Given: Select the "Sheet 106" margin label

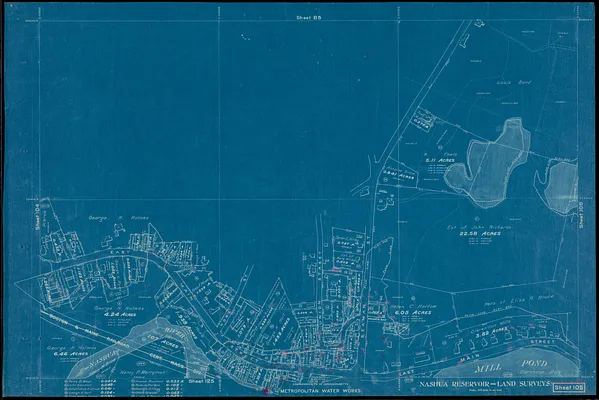Looking at the screenshot, I should [x=581, y=215].
